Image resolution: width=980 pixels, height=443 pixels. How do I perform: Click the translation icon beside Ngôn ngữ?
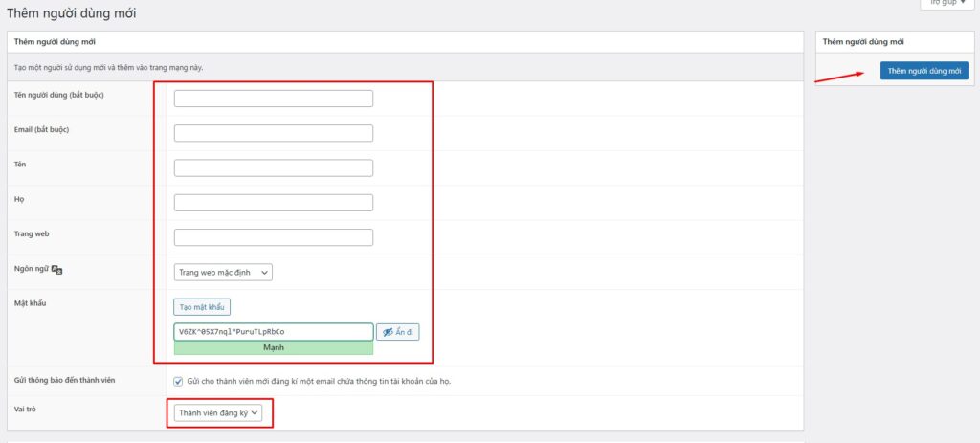56,272
